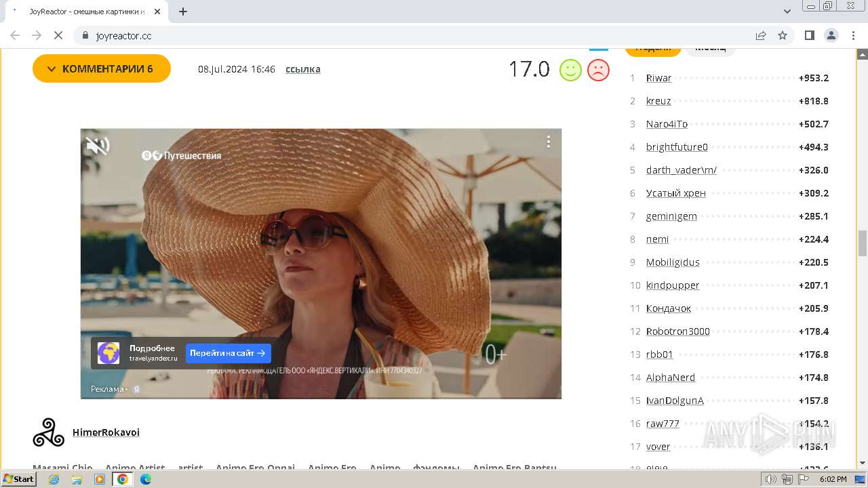Share this page icon

coord(761,35)
